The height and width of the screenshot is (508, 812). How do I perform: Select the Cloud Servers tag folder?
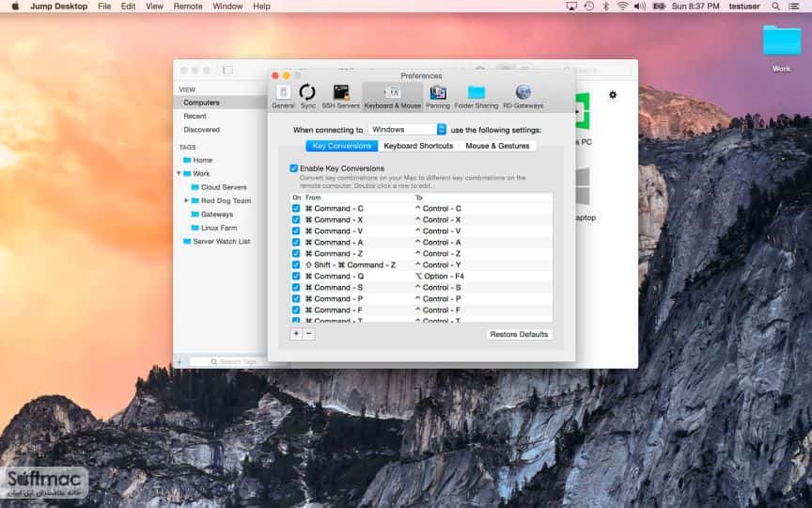click(224, 187)
